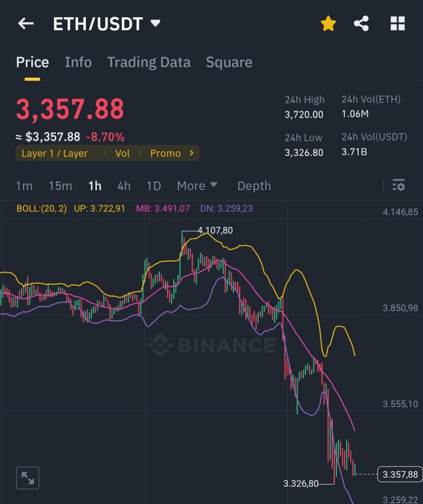423x504 pixels.
Task: Toggle the favorite star icon
Action: pos(328,24)
